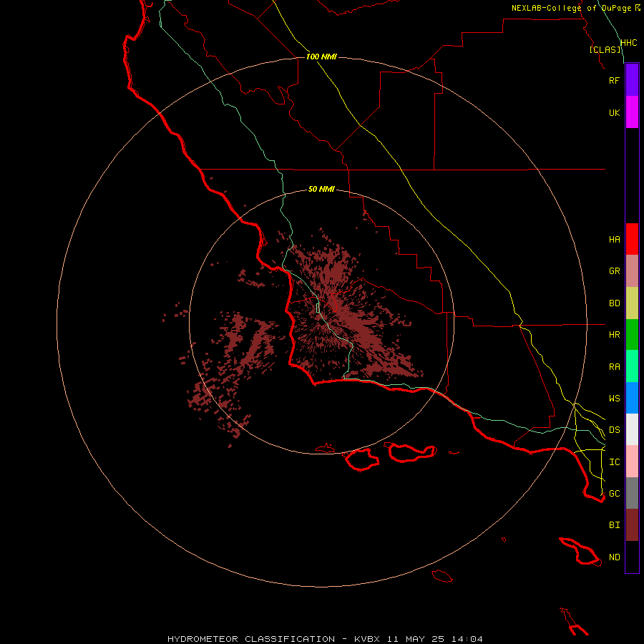Click the [CLAS] unit label
644x644 pixels.
tap(605, 49)
